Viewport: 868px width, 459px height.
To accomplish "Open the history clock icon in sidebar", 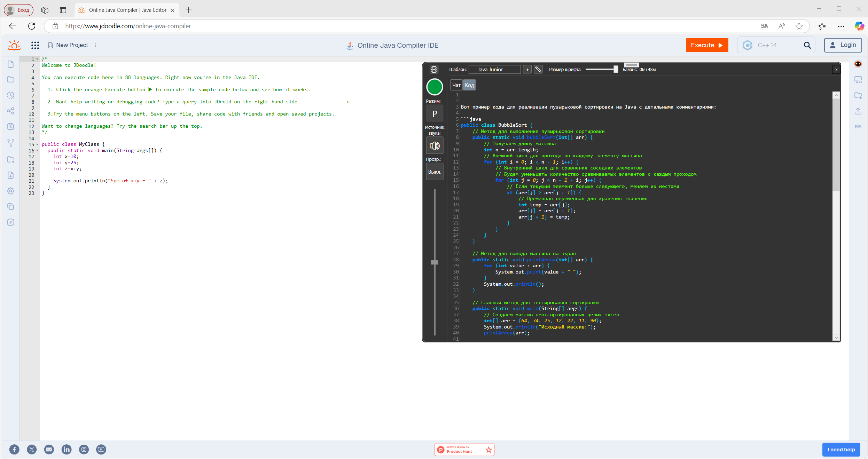I will [11, 95].
